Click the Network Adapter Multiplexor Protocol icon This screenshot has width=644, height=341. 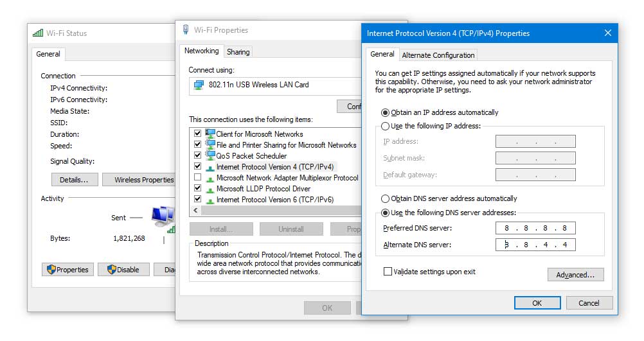(210, 179)
